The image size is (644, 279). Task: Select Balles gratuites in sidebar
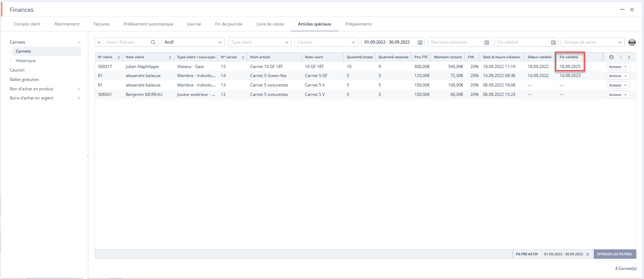click(24, 80)
